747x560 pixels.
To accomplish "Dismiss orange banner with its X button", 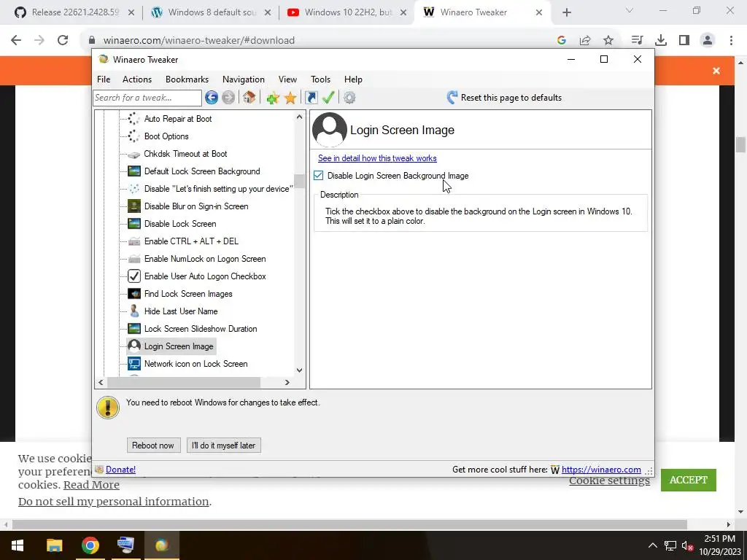I will point(716,71).
